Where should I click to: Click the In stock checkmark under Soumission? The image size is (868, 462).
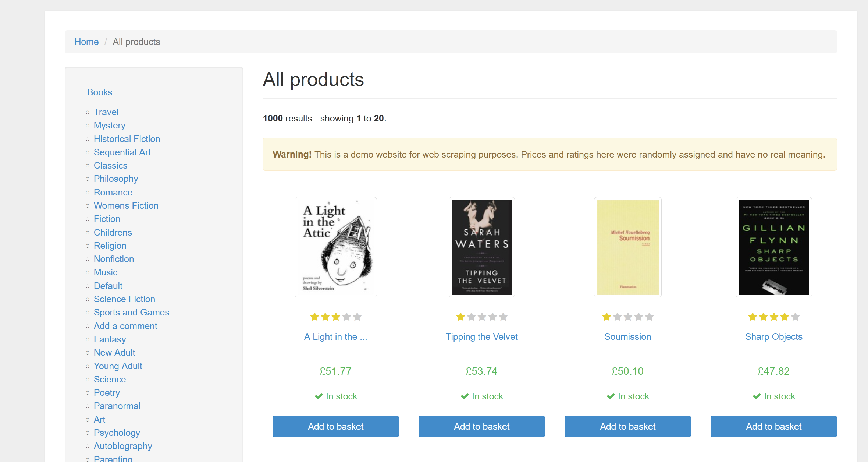coord(611,396)
